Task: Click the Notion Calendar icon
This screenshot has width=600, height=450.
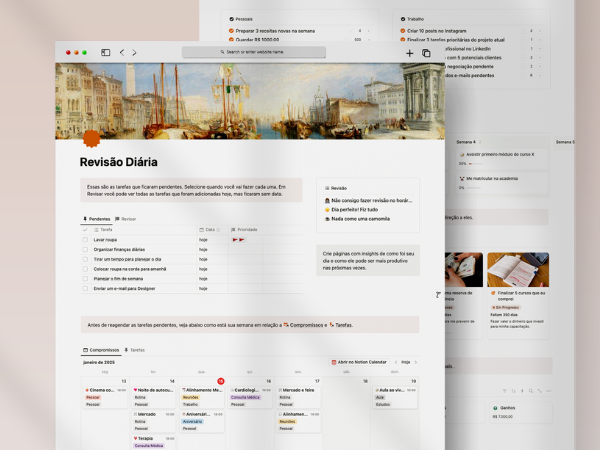Action: [334, 362]
